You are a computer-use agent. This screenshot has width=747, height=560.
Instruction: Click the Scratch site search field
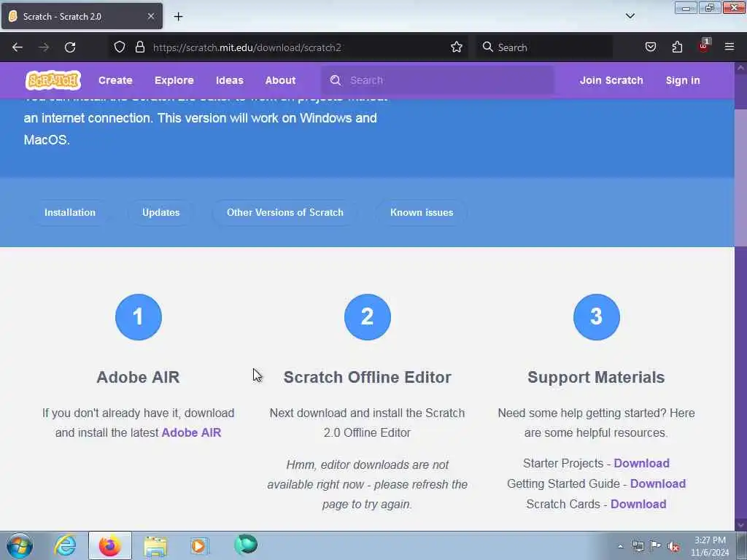438,80
